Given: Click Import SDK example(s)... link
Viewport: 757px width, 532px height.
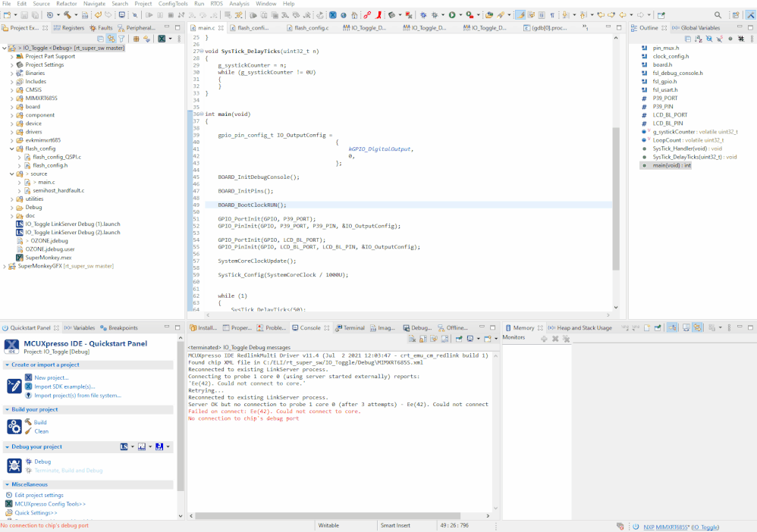Looking at the screenshot, I should (x=64, y=386).
